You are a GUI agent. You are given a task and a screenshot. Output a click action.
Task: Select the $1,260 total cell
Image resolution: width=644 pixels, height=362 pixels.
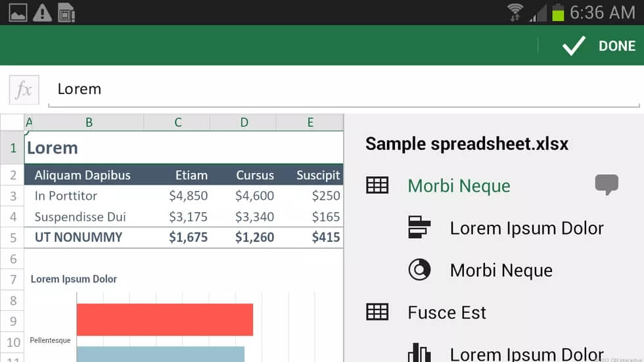[243, 238]
